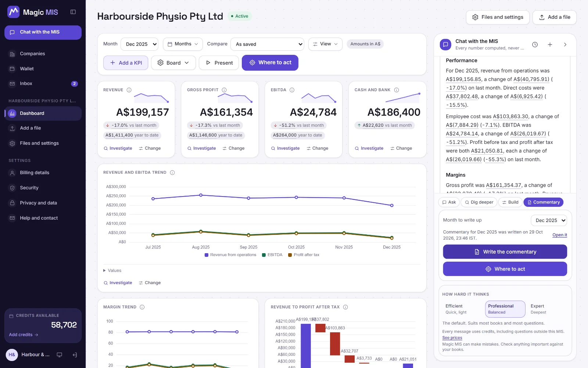Click the Present button

pyautogui.click(x=219, y=63)
